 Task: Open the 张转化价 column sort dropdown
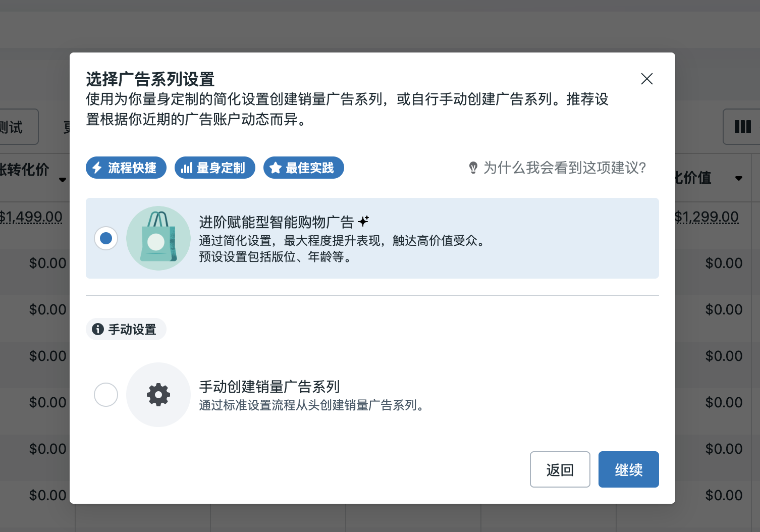63,180
